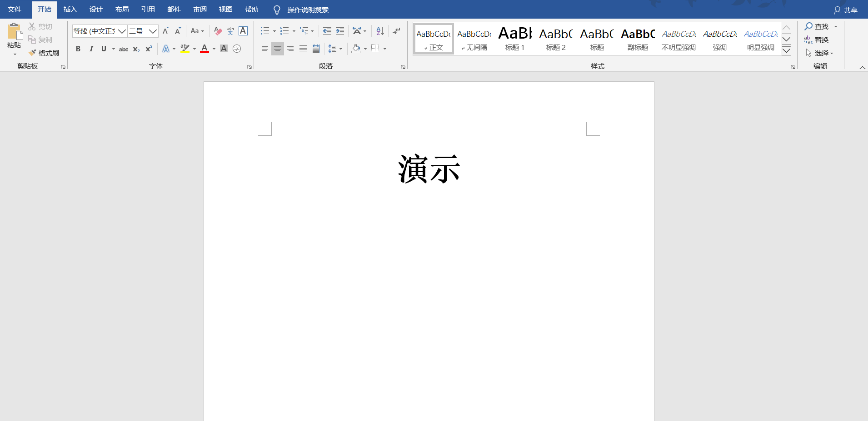868x421 pixels.
Task: Open the highlight color dropdown arrow
Action: point(195,49)
